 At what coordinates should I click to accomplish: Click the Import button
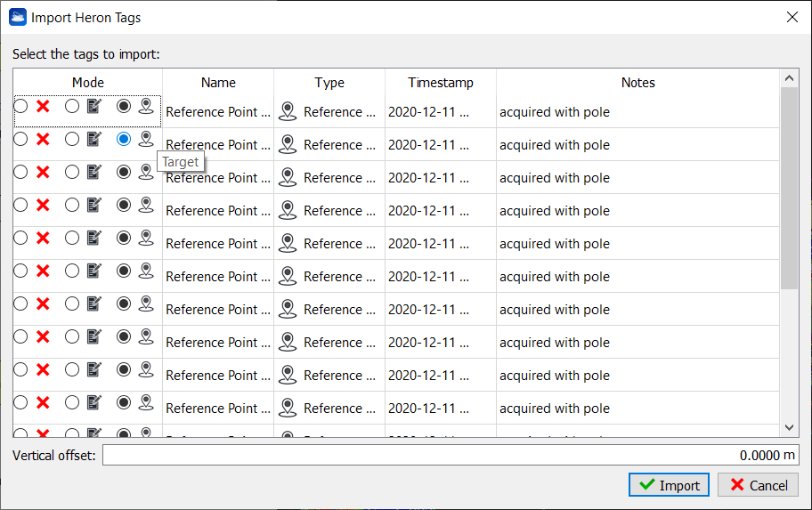669,485
